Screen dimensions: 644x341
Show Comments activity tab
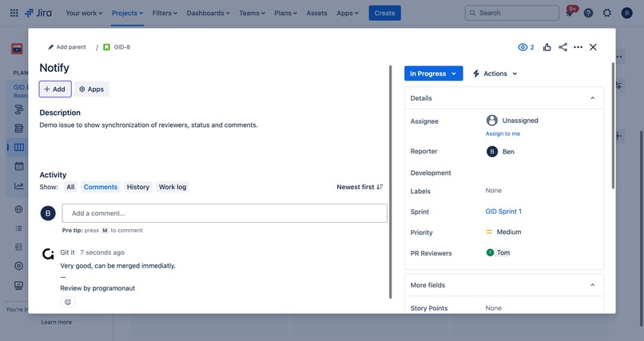pos(101,187)
